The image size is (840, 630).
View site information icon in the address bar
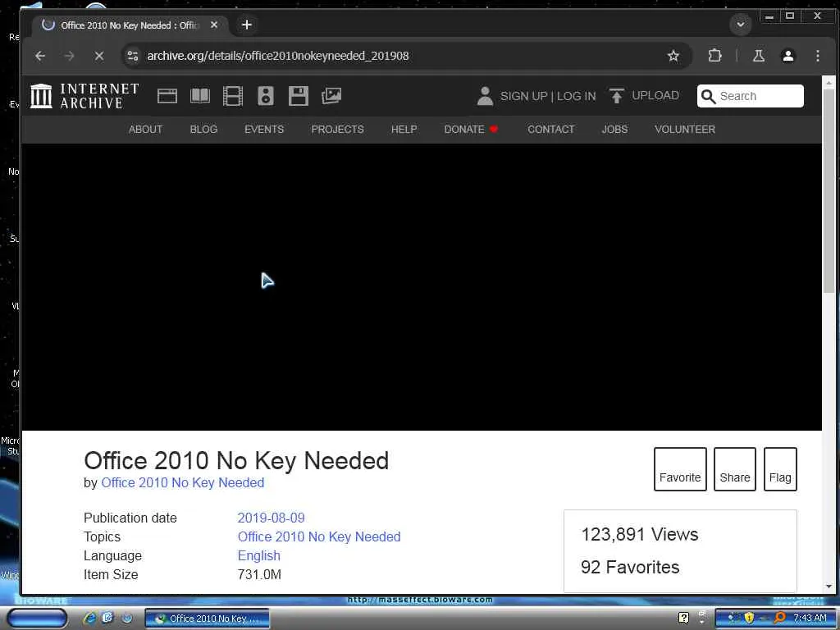pyautogui.click(x=133, y=56)
